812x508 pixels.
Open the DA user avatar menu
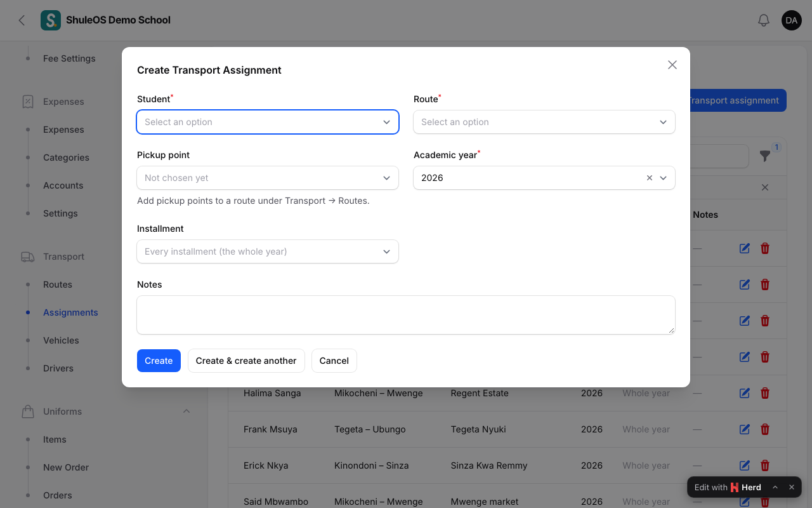point(792,20)
